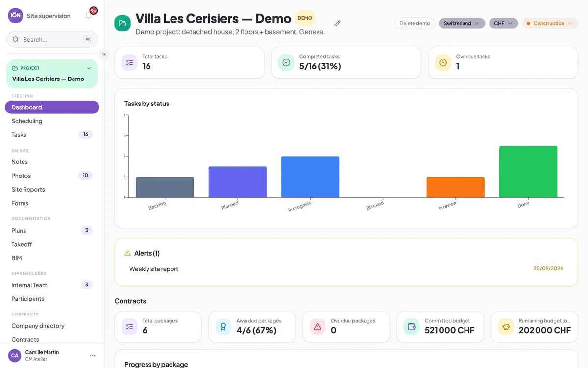Open the Construction phase dropdown

pos(550,23)
